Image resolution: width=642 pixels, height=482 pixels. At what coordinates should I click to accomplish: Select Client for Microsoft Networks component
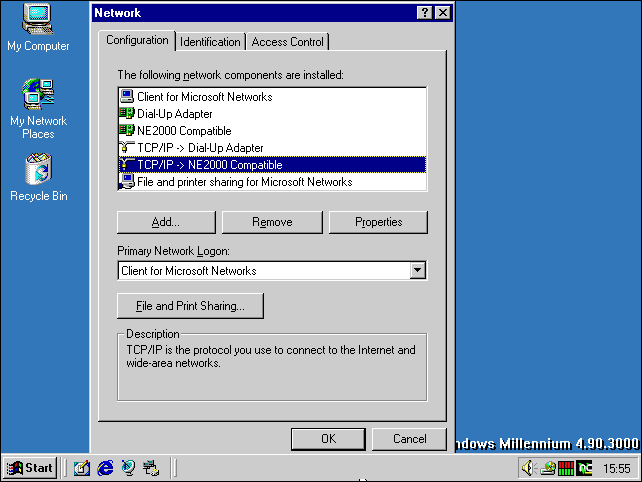pyautogui.click(x=272, y=97)
